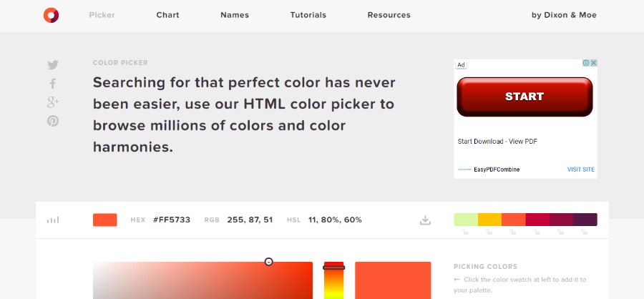Click the red START ad button

[x=525, y=97]
